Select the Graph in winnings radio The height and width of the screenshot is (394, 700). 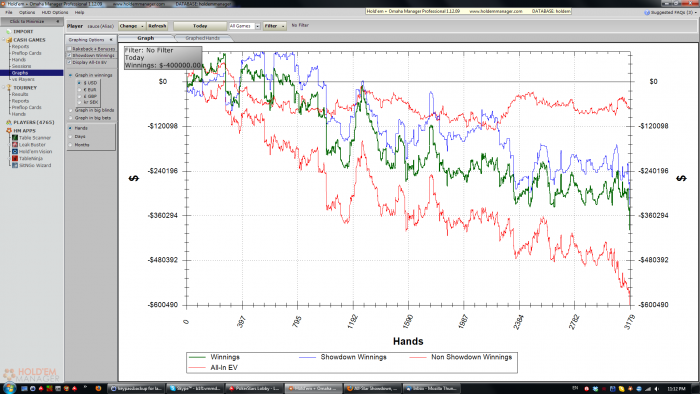click(71, 75)
